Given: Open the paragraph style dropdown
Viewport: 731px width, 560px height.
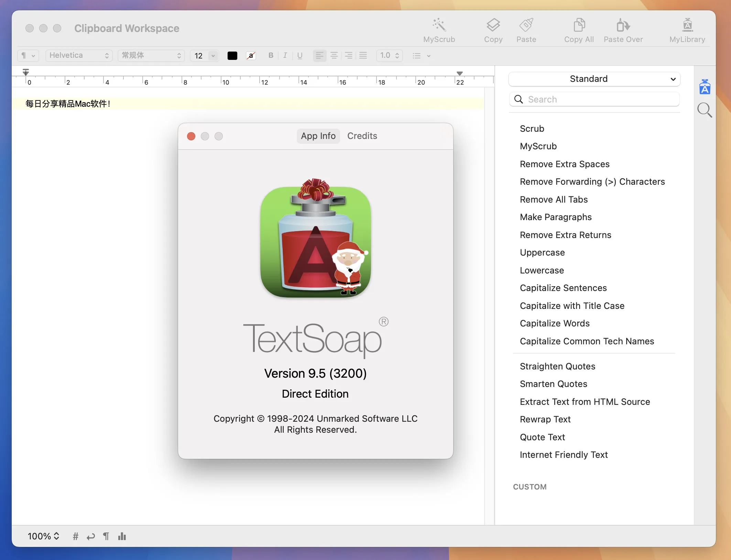Looking at the screenshot, I should 28,55.
